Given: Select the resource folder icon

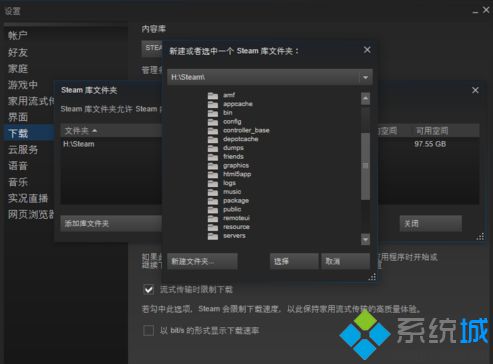Looking at the screenshot, I should click(213, 227).
